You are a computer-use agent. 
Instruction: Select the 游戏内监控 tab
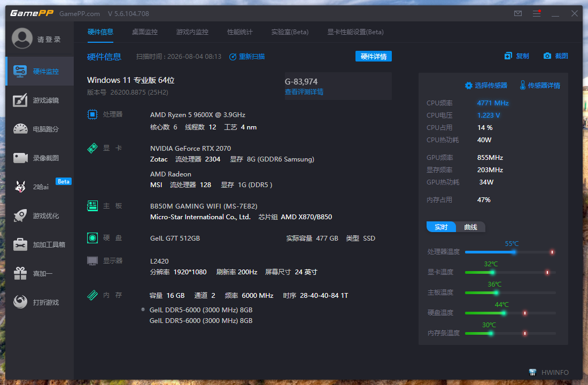point(192,32)
